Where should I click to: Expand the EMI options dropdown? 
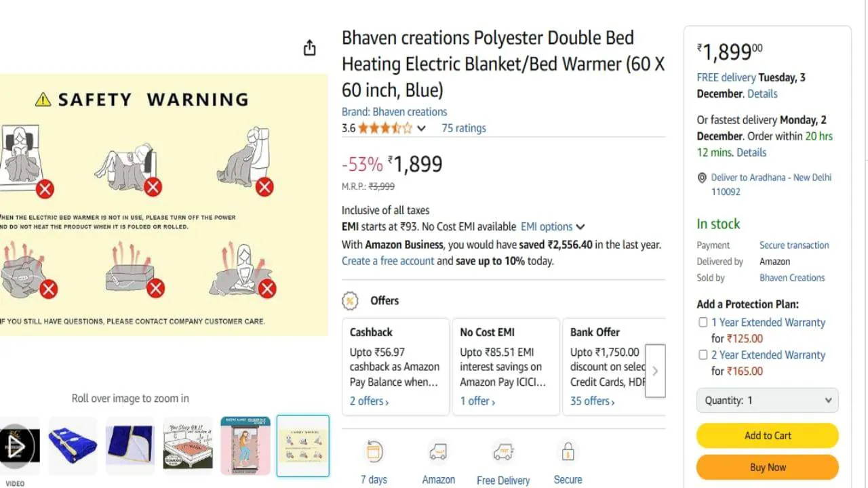[x=553, y=226]
